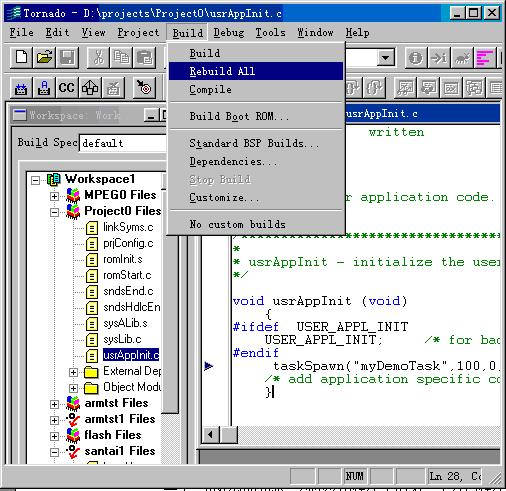Screen dimensions: 506x491
Task: Click the magenta lines toolbar icon
Action: pos(485,58)
